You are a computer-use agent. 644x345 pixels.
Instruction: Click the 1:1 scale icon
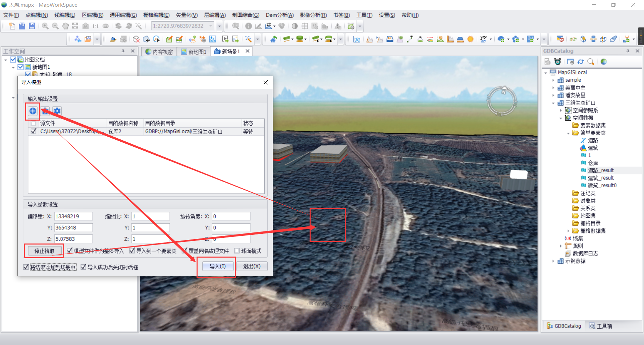coord(96,26)
